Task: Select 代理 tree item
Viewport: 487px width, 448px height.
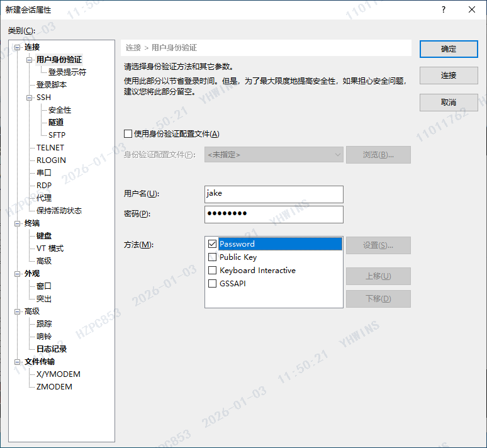Action: pyautogui.click(x=44, y=198)
